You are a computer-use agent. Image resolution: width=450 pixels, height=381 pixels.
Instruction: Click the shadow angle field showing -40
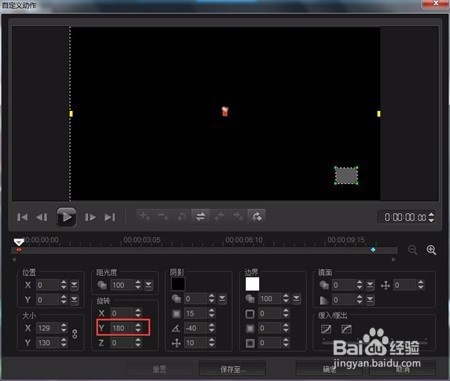click(x=196, y=328)
